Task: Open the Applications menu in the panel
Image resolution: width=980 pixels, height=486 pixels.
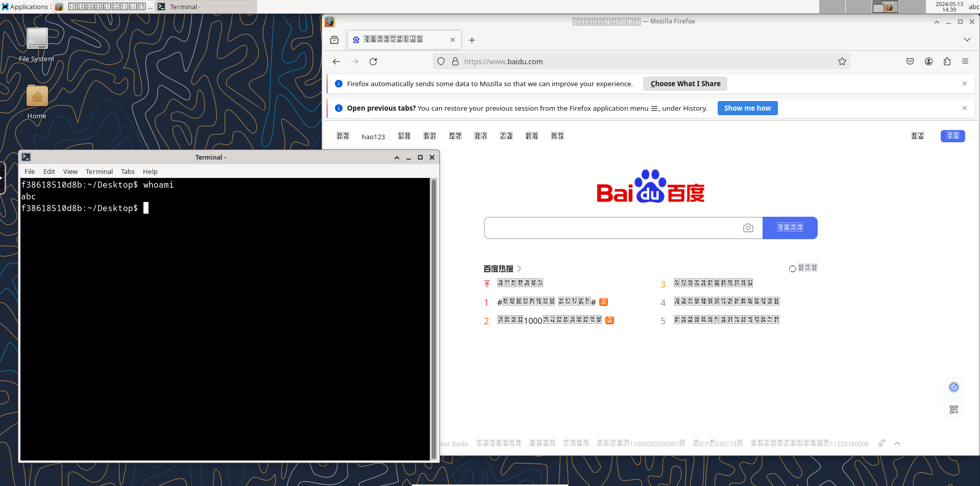Action: pyautogui.click(x=25, y=7)
